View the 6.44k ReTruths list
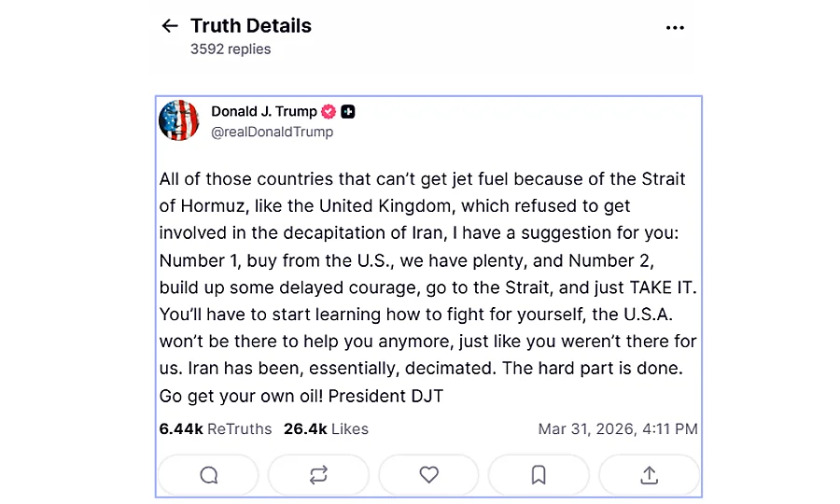 click(x=216, y=429)
